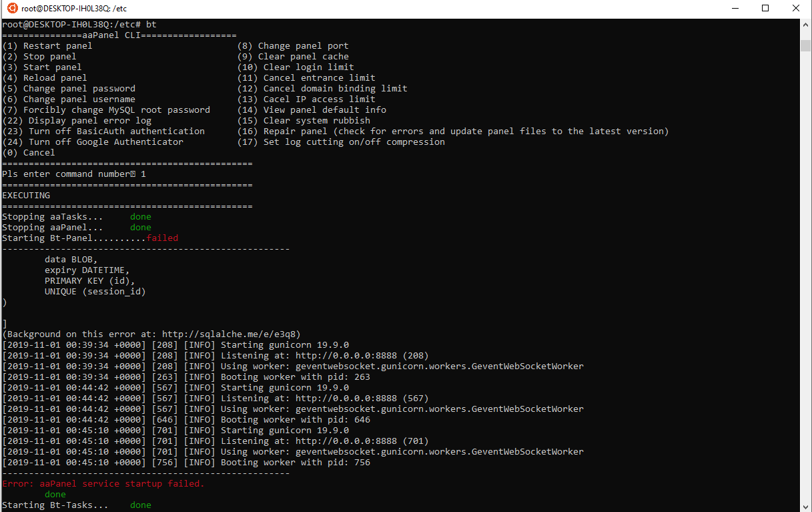The width and height of the screenshot is (812, 512).
Task: Click 'expiry DATETIME,' line
Action: (x=87, y=270)
